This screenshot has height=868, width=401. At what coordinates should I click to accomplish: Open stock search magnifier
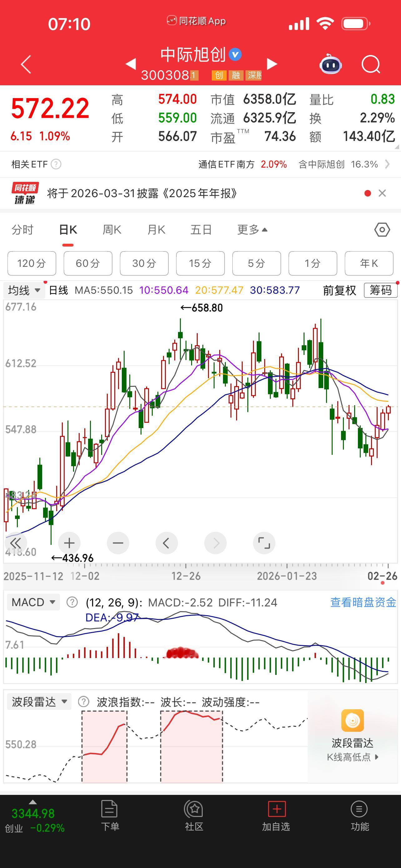click(371, 64)
